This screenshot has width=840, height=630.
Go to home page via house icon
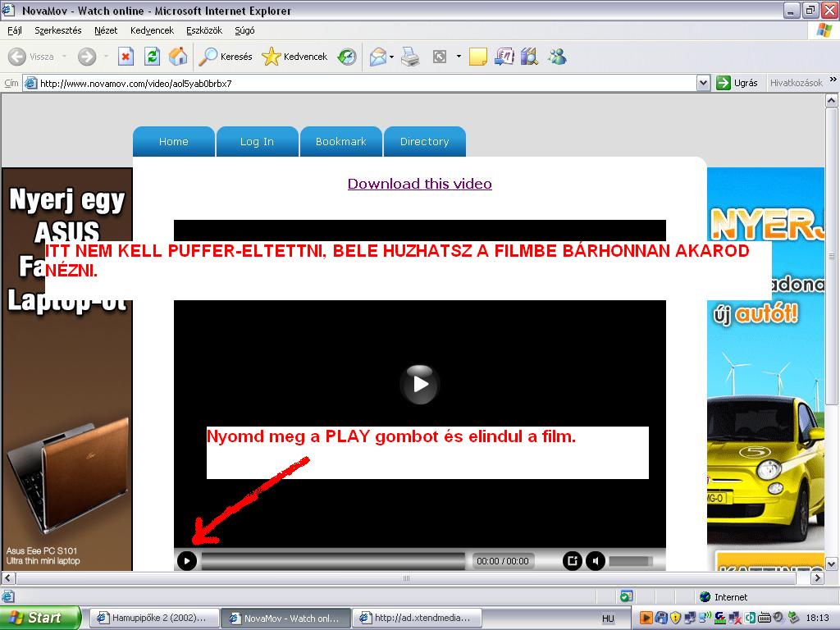pyautogui.click(x=178, y=57)
